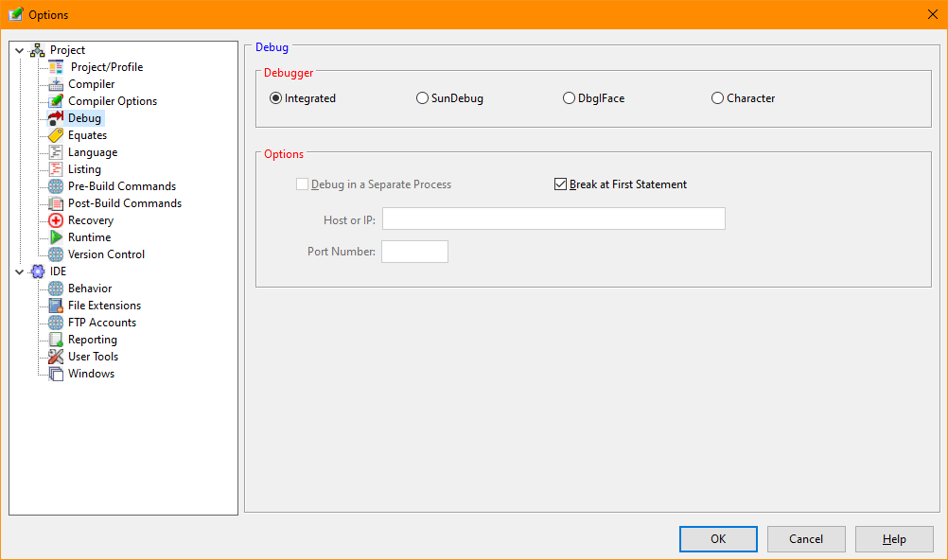
Task: Open the Version Control settings page
Action: point(106,254)
